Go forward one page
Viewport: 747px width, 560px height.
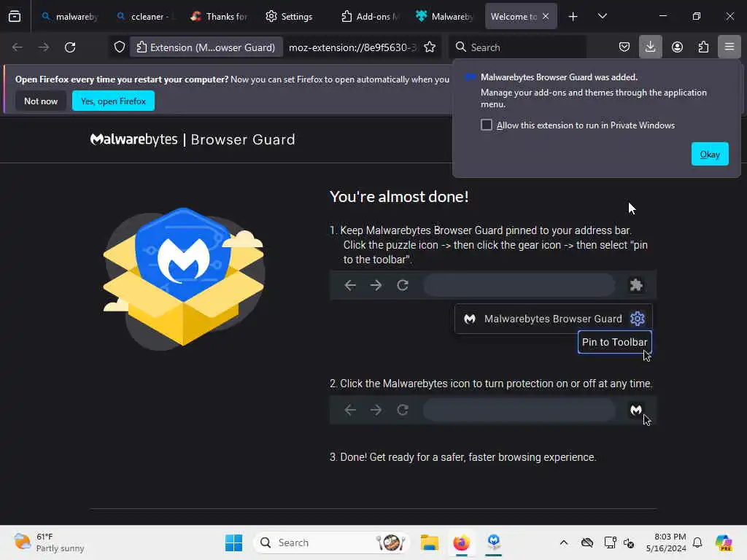pyautogui.click(x=43, y=47)
